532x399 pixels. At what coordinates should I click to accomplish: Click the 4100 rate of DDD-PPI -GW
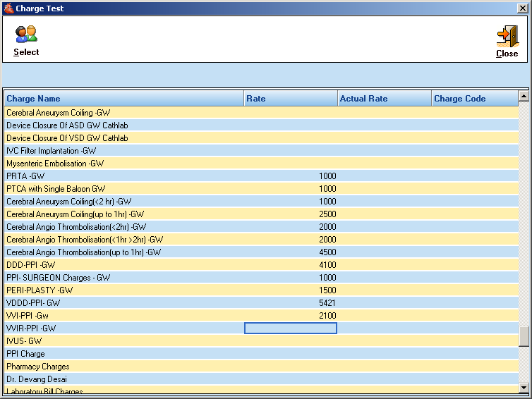tap(327, 265)
